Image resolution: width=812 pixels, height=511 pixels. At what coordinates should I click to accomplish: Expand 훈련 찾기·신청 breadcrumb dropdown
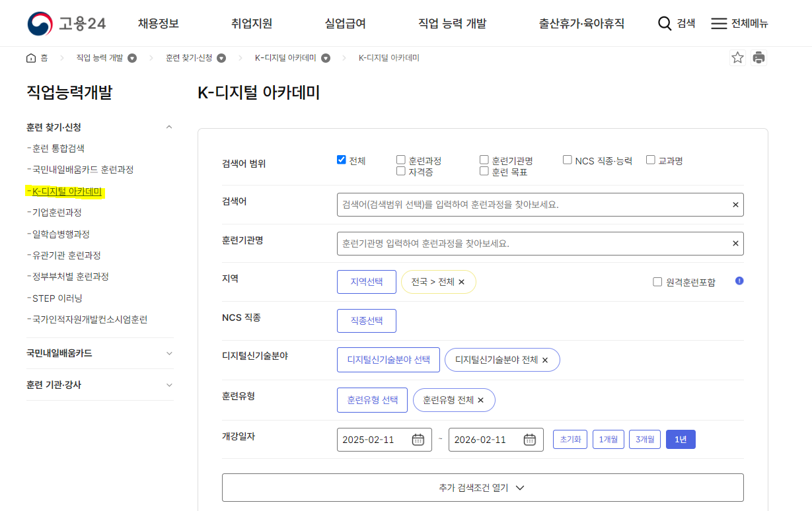pos(221,58)
